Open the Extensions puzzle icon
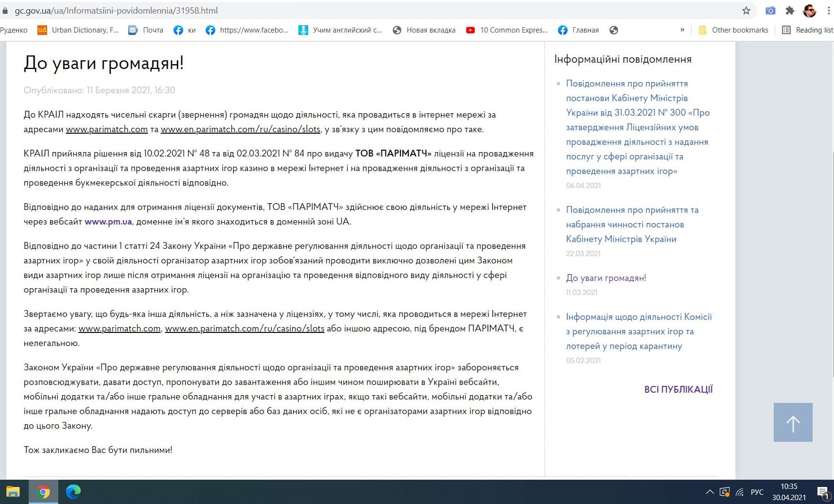This screenshot has width=834, height=504. 790,11
